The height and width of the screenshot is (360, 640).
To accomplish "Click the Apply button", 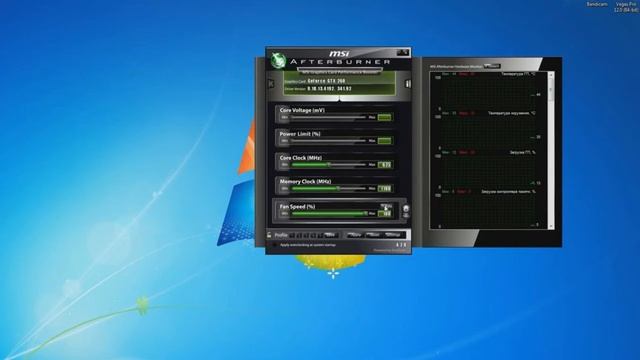I will tap(355, 235).
